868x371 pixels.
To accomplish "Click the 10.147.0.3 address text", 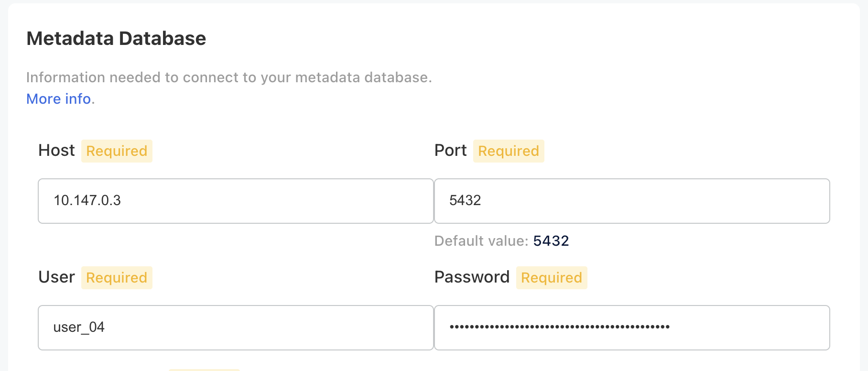I will point(87,200).
